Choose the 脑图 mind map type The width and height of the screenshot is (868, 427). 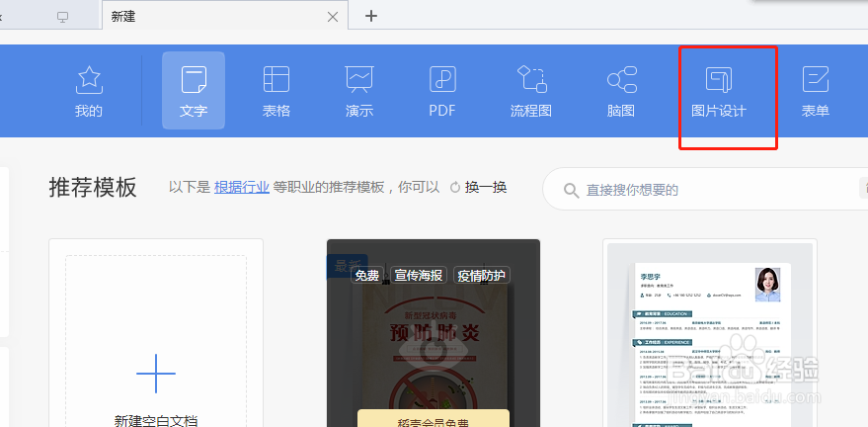coord(620,91)
